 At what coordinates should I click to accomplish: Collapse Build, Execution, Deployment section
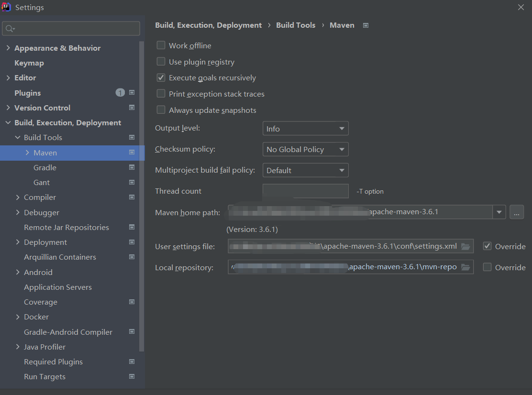[x=8, y=122]
